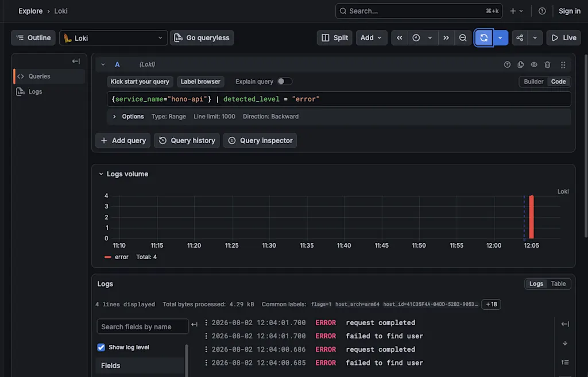588x377 pixels.
Task: Click the zoom out time range icon
Action: pyautogui.click(x=463, y=37)
